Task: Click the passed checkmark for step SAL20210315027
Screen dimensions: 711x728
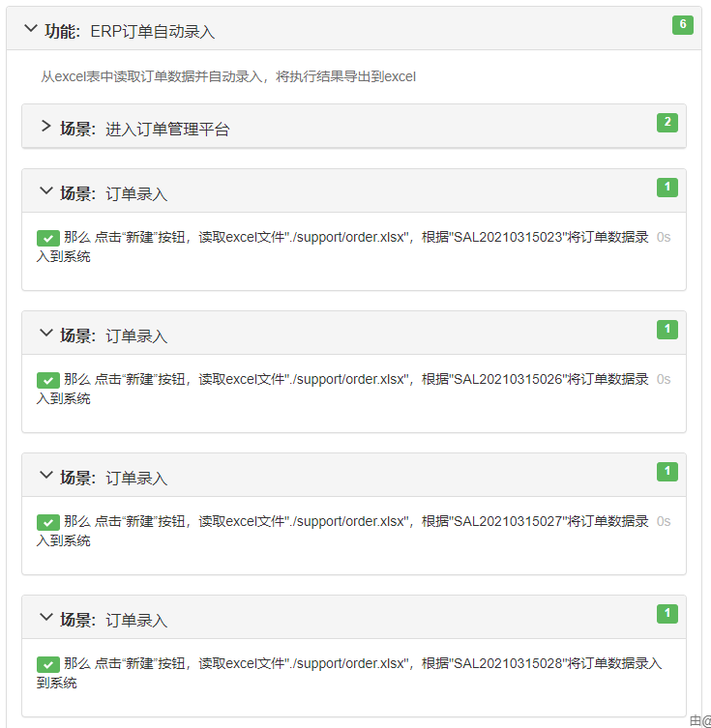Action: point(48,523)
